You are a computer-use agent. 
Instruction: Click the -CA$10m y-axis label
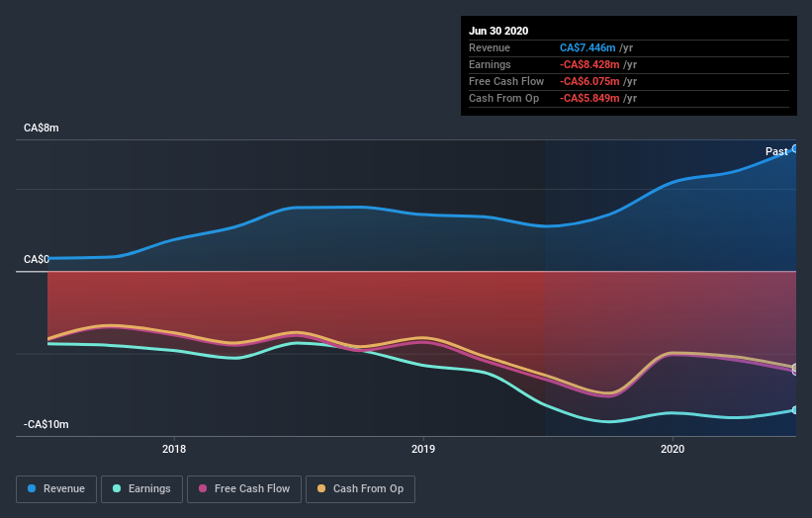click(46, 424)
